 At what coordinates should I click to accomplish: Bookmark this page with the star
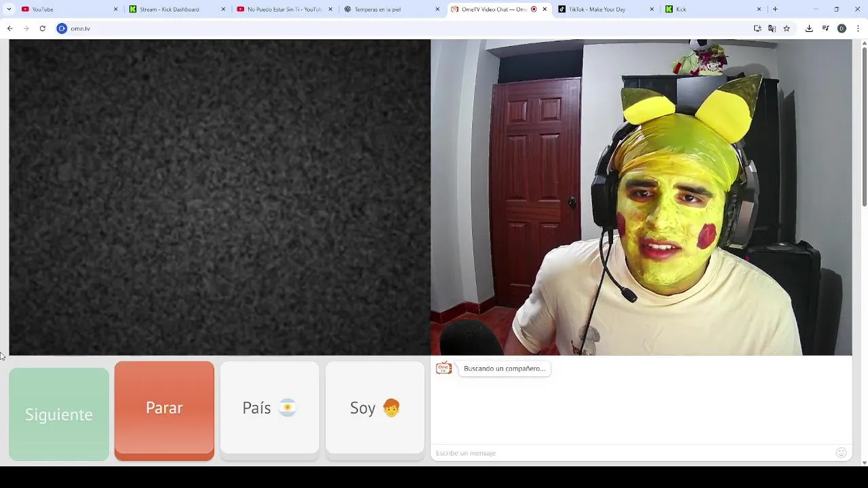pyautogui.click(x=787, y=28)
